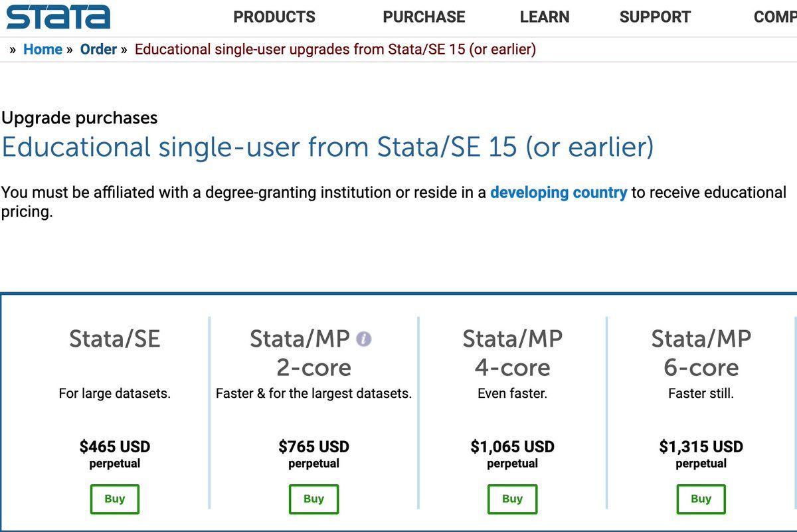
Task: Buy Stata/MP 4-core for $1,065
Action: 512,499
